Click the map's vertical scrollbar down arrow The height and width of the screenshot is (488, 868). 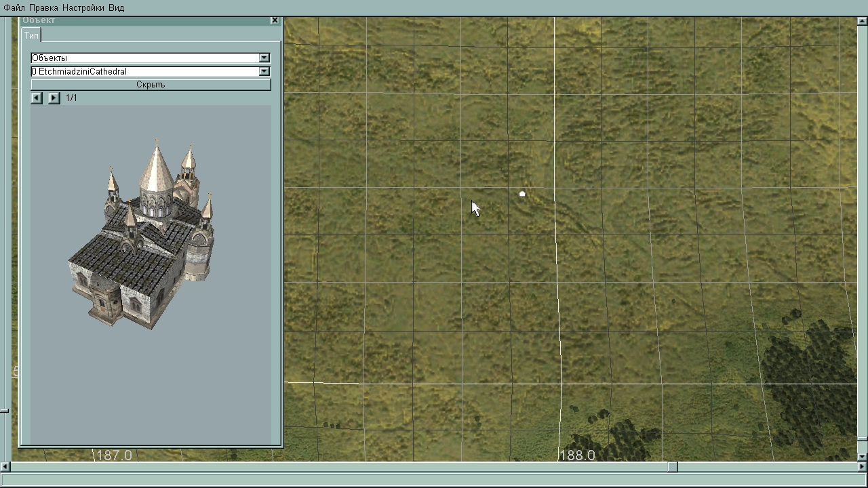(x=863, y=457)
